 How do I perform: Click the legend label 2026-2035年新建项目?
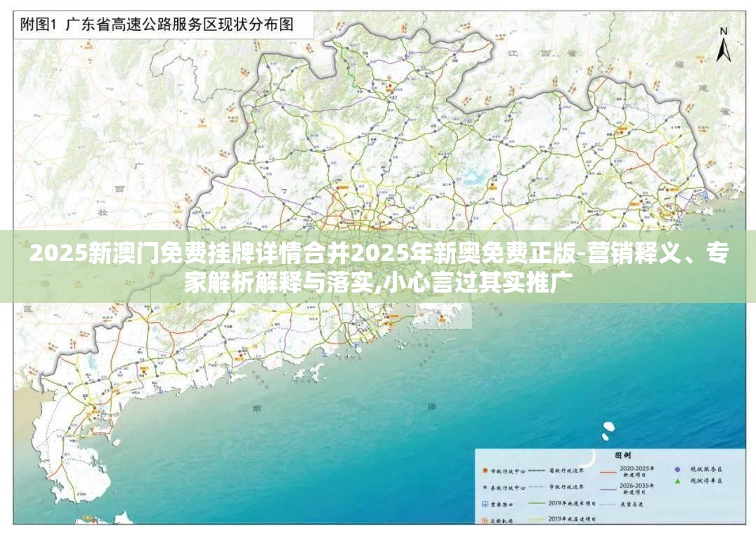click(x=637, y=489)
